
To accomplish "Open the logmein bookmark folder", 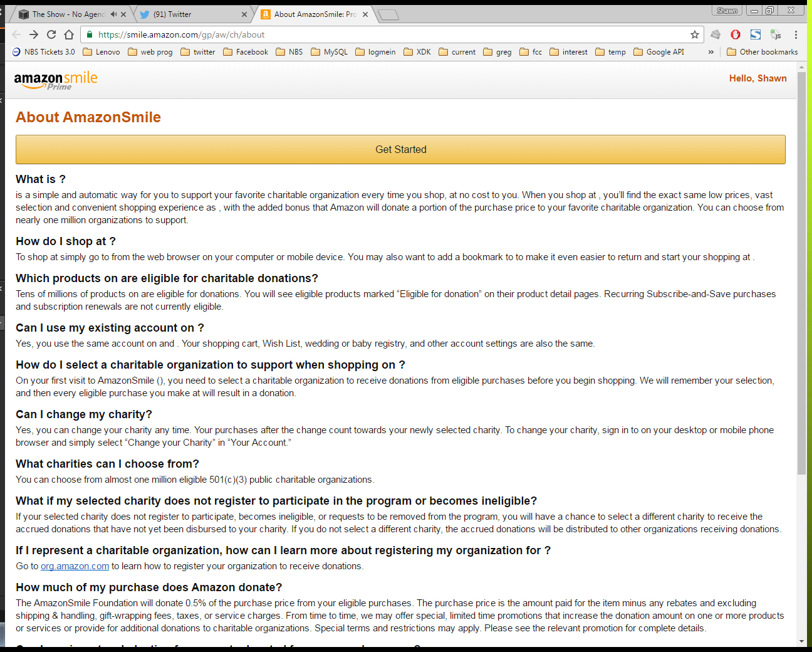I will point(375,52).
